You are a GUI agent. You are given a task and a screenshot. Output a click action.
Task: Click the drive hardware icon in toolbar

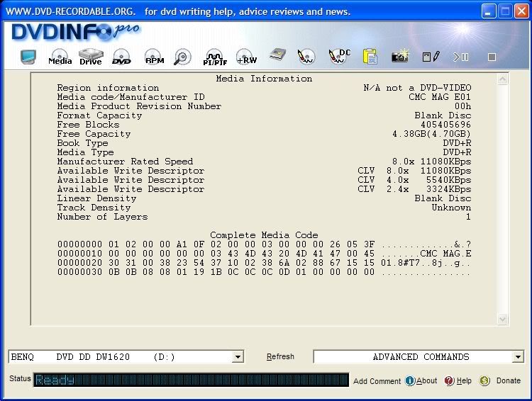[x=277, y=55]
